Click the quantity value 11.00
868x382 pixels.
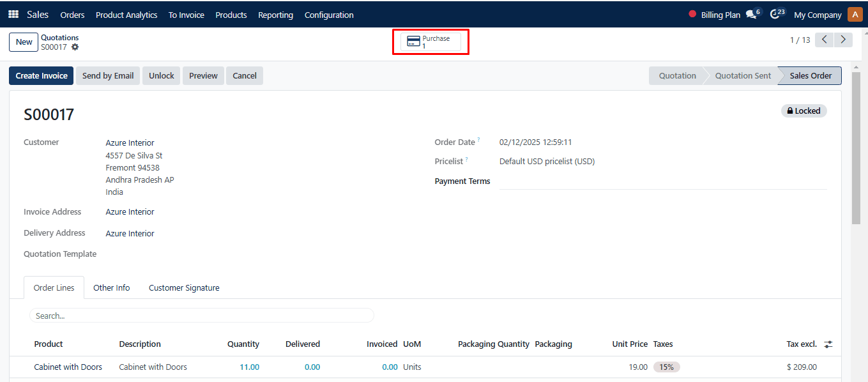(x=250, y=367)
